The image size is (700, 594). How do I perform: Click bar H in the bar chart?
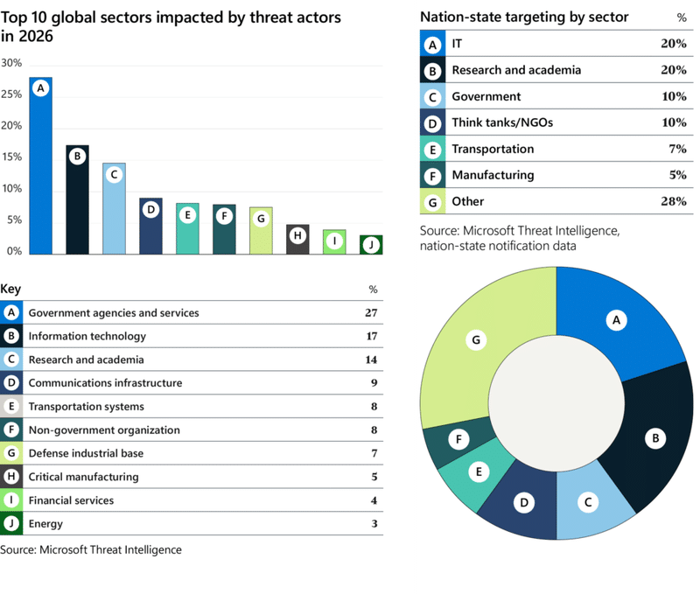[297, 239]
